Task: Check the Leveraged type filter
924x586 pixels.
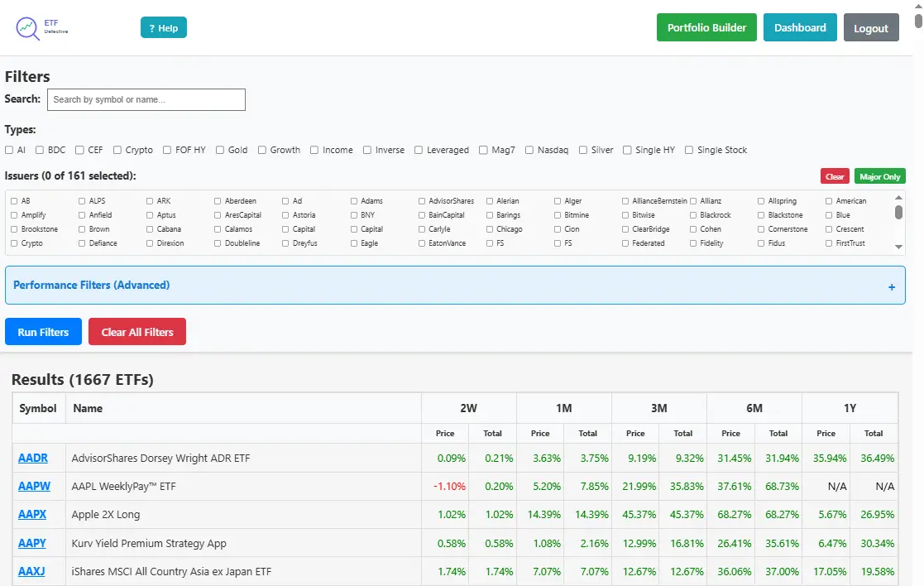Action: tap(418, 150)
